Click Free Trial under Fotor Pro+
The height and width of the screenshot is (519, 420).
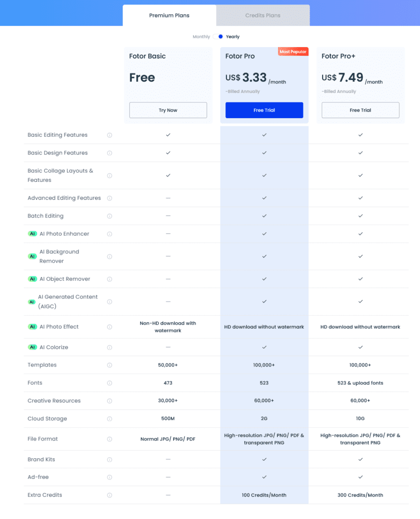click(x=360, y=110)
